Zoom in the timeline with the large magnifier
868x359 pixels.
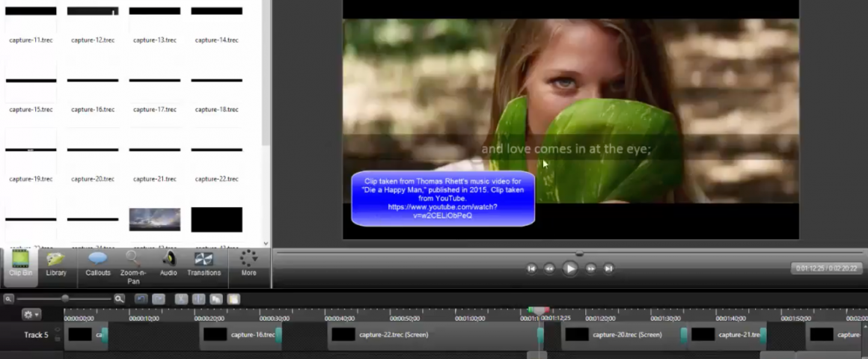point(119,298)
